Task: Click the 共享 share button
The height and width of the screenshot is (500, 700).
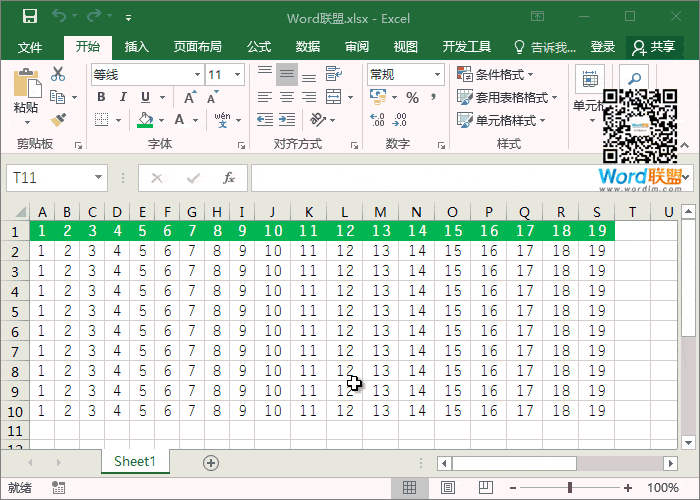Action: pos(654,47)
